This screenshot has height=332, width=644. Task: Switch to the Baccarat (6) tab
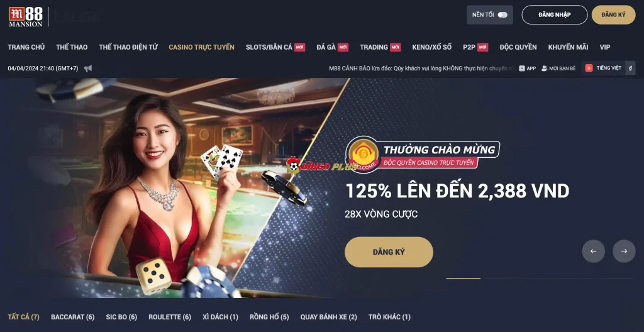[73, 317]
